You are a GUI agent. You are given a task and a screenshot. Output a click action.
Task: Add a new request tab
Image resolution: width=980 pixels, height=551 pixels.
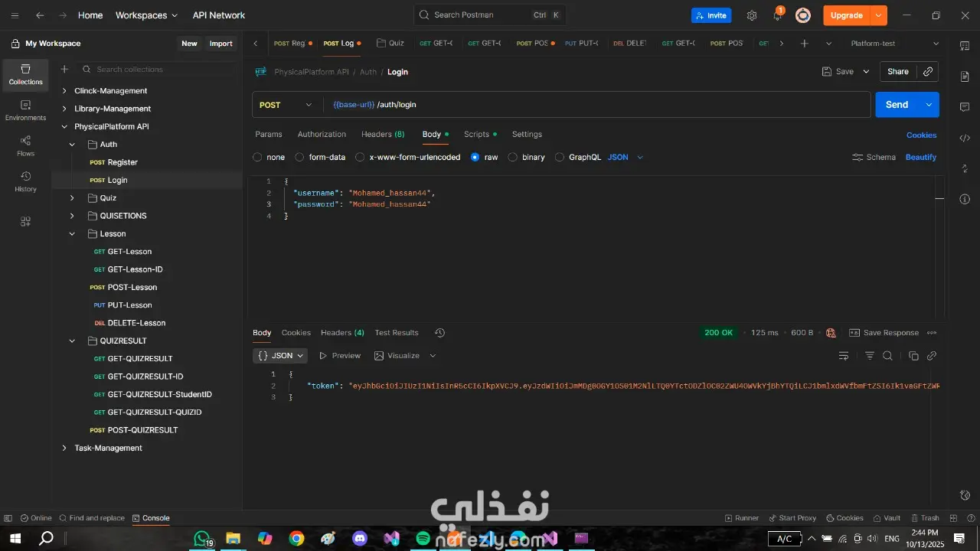[x=805, y=44]
